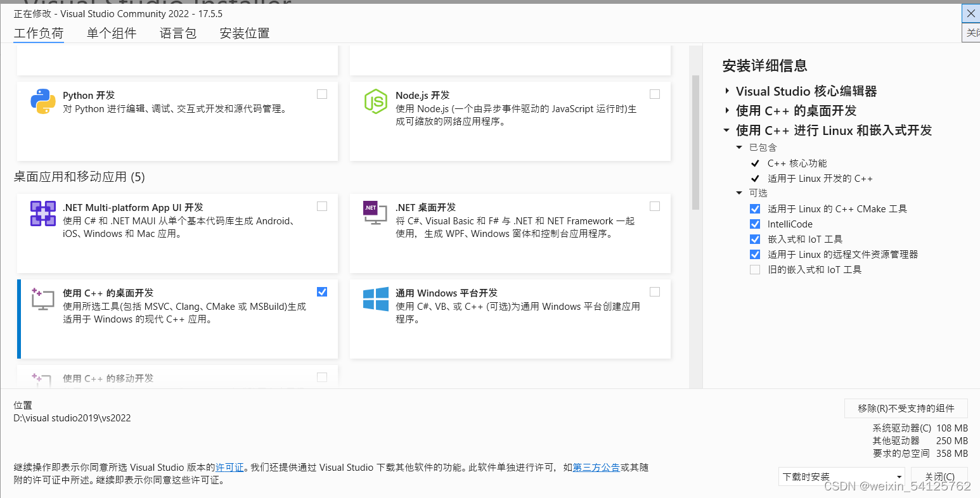Uncheck 使用 C++ 的桌面开发 workload
The width and height of the screenshot is (980, 498).
click(x=322, y=292)
